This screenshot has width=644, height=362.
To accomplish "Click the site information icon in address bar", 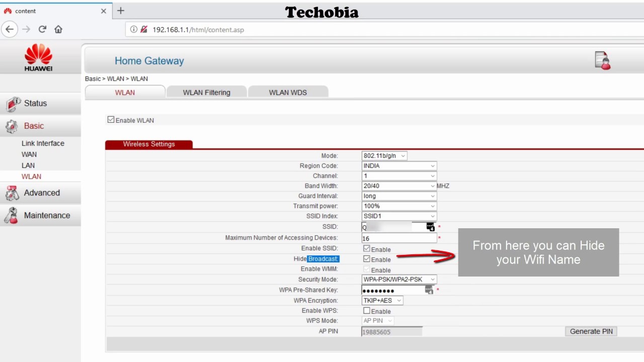I will point(134,30).
